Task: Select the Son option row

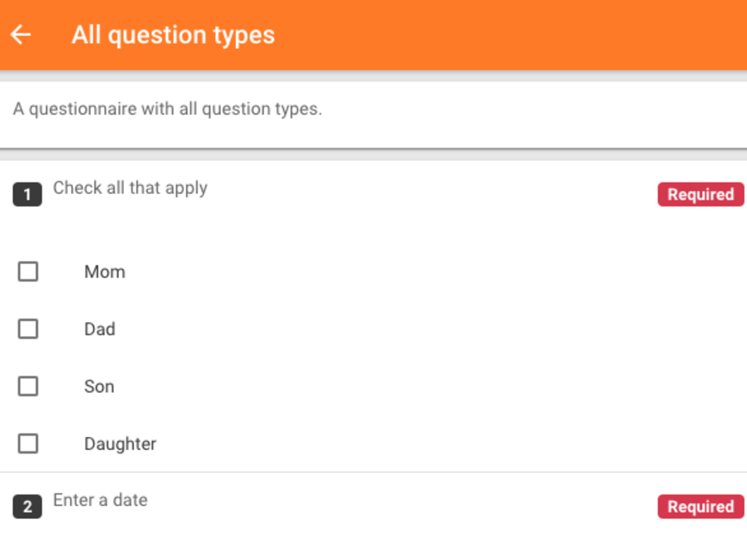Action: coord(98,386)
